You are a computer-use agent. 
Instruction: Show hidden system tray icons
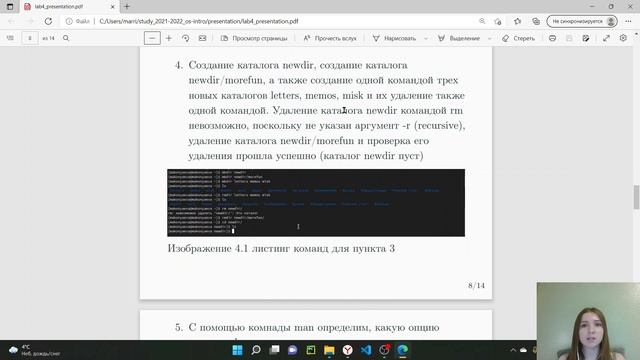tap(513, 350)
